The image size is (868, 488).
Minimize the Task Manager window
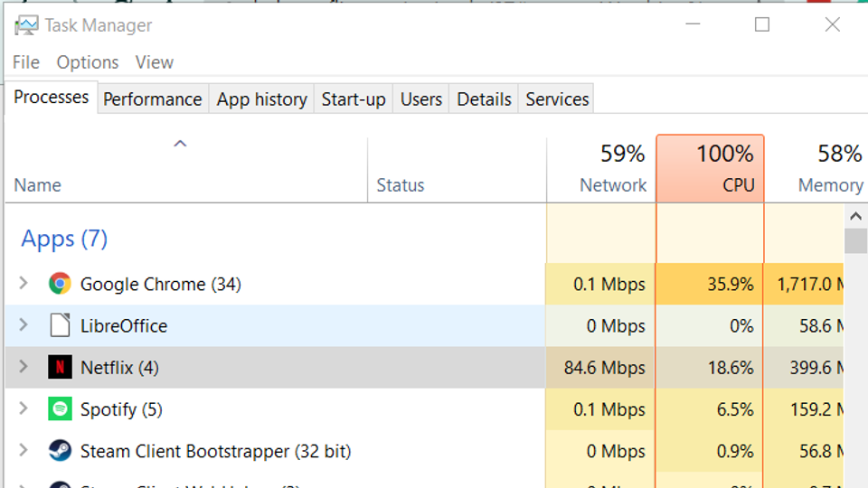point(693,24)
